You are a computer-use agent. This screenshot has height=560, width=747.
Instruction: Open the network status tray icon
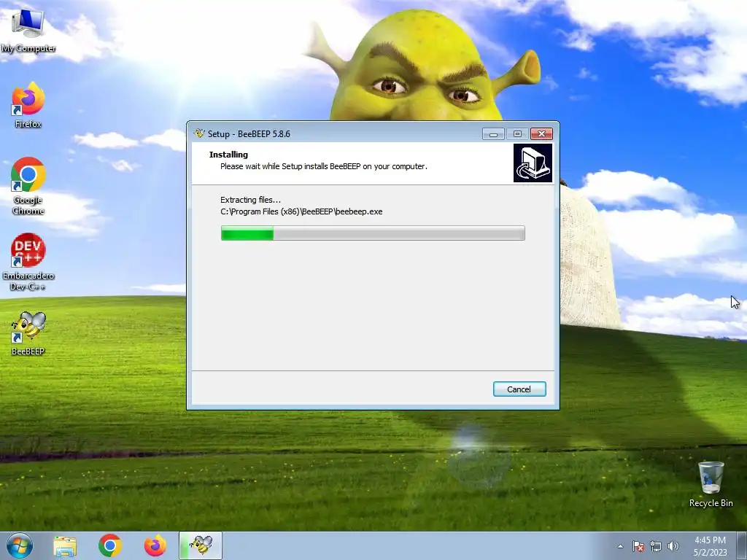(656, 546)
